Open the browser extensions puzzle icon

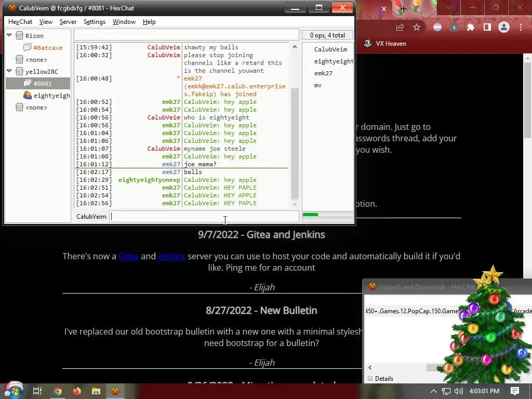click(471, 28)
